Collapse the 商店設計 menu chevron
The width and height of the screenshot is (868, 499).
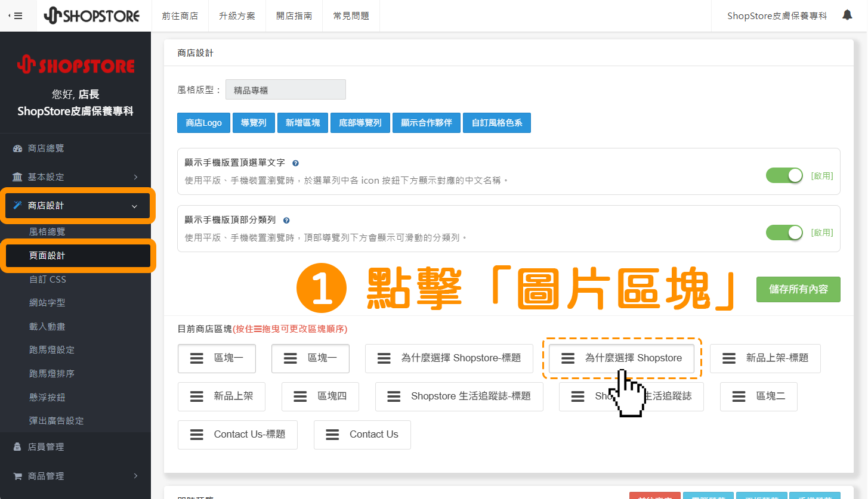pyautogui.click(x=134, y=206)
